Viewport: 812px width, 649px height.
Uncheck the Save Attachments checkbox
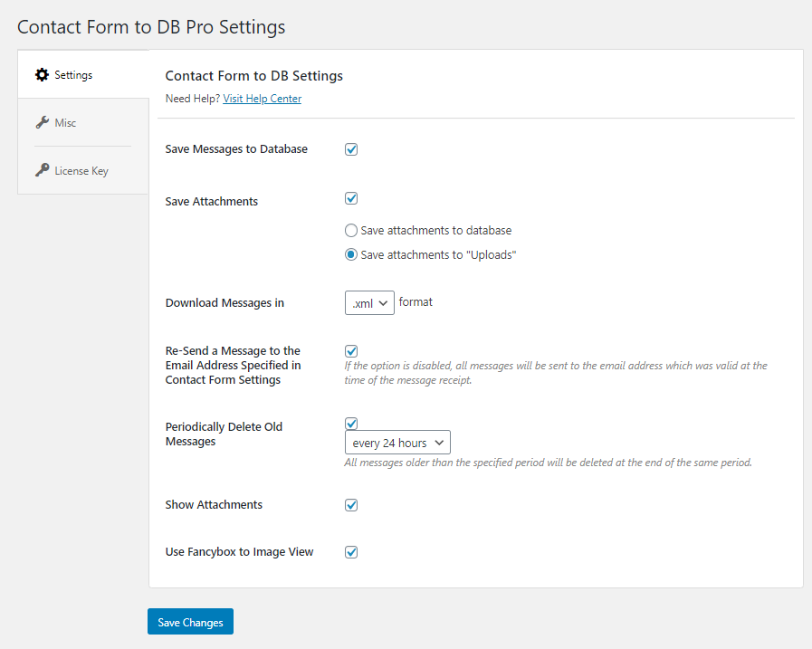(351, 198)
